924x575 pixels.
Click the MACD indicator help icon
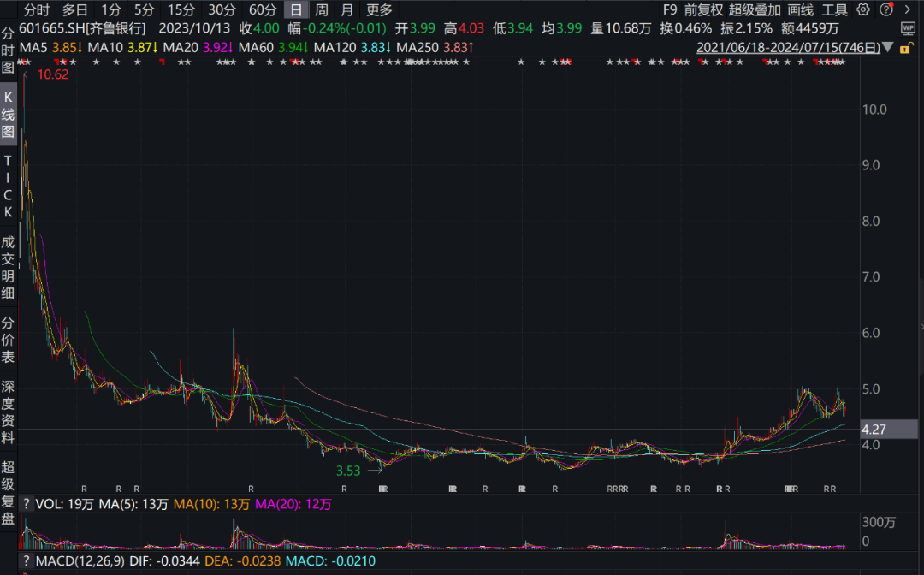[27, 561]
